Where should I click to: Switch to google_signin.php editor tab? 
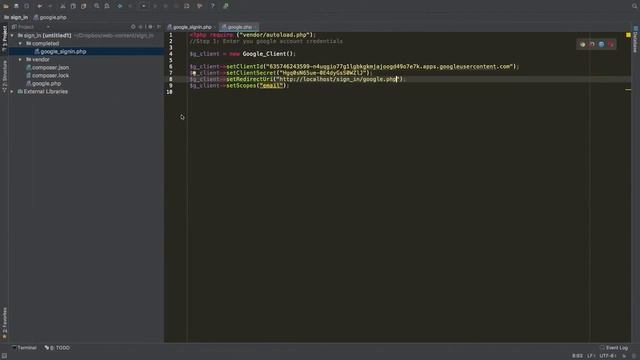point(190,27)
